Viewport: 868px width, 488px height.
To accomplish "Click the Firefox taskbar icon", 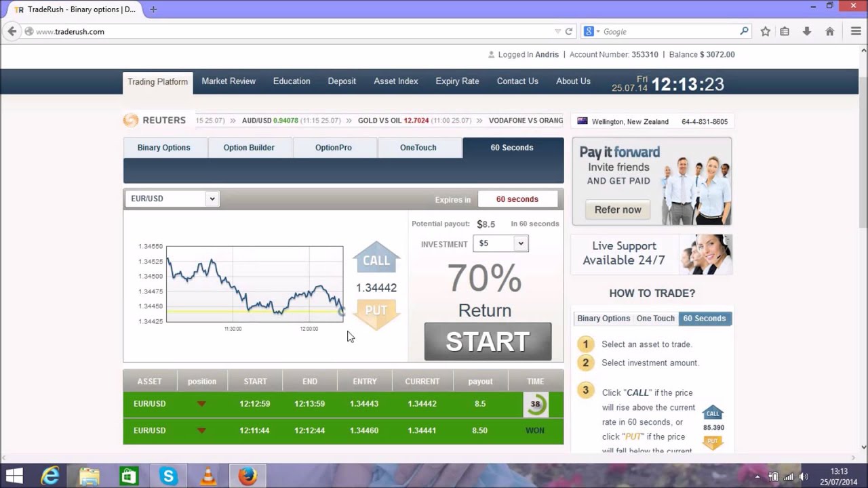I will (248, 476).
